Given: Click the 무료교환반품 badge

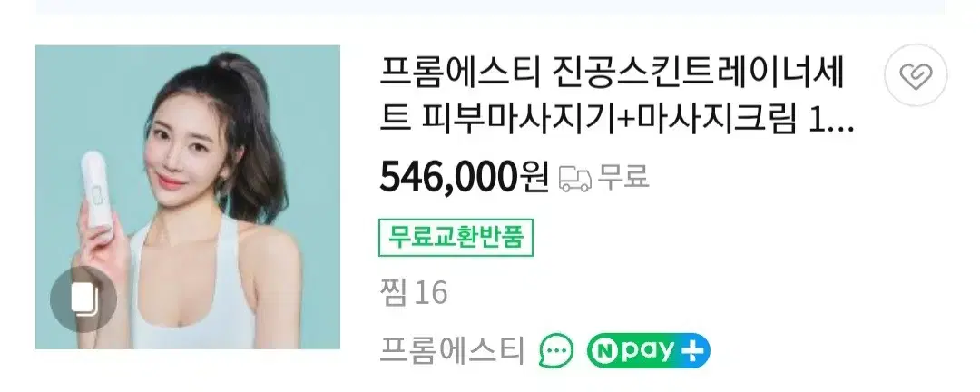Looking at the screenshot, I should point(456,238).
